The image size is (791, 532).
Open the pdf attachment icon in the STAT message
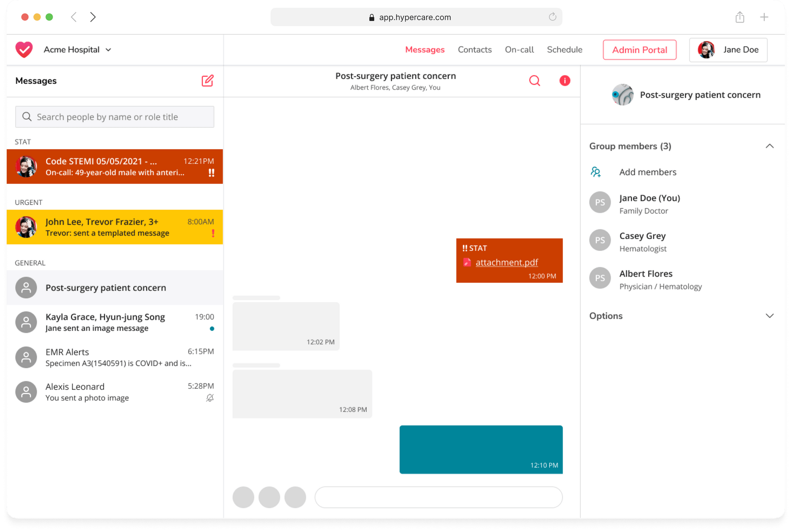(x=467, y=262)
